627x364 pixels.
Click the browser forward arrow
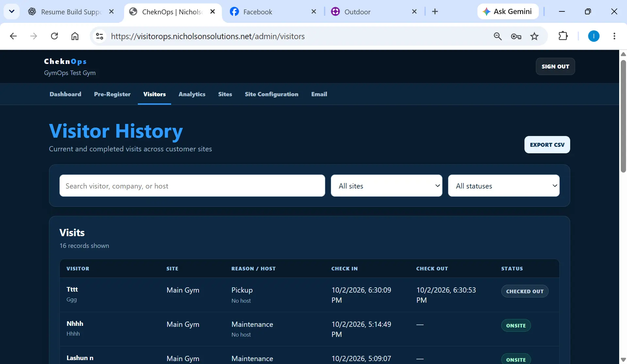point(34,36)
